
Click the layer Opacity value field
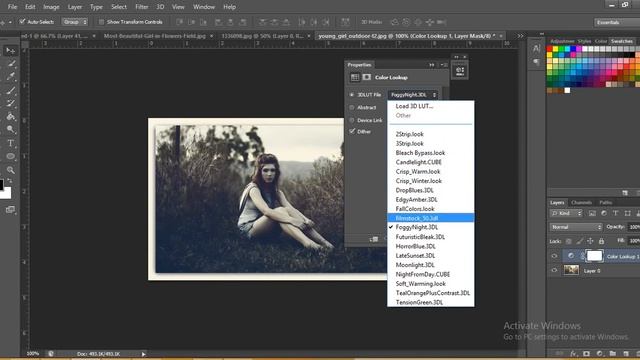(633, 227)
